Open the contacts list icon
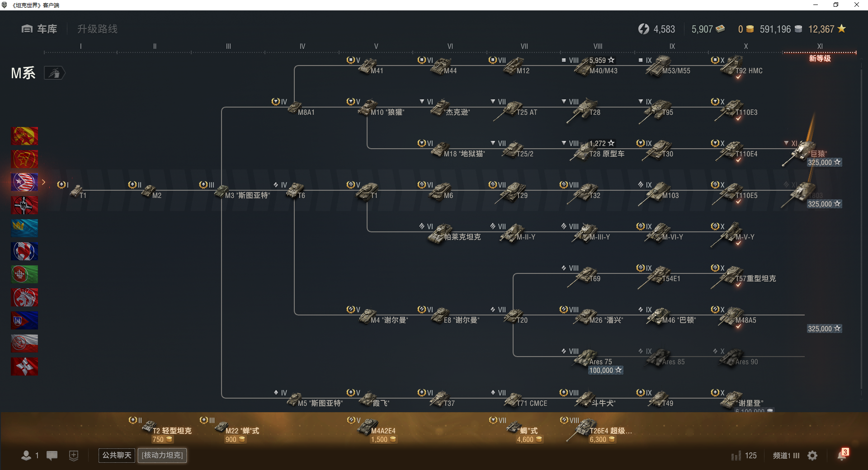 click(26, 456)
